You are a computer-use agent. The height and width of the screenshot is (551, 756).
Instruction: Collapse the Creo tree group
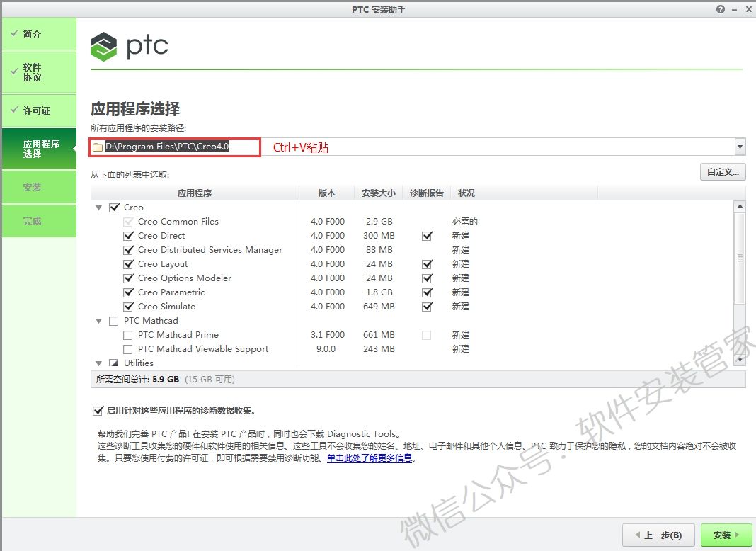(x=99, y=208)
